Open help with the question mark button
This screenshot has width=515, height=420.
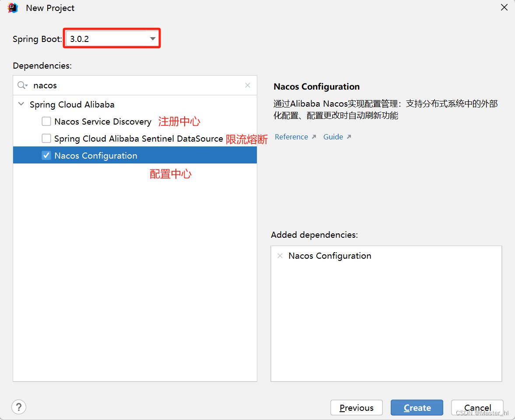(x=19, y=407)
